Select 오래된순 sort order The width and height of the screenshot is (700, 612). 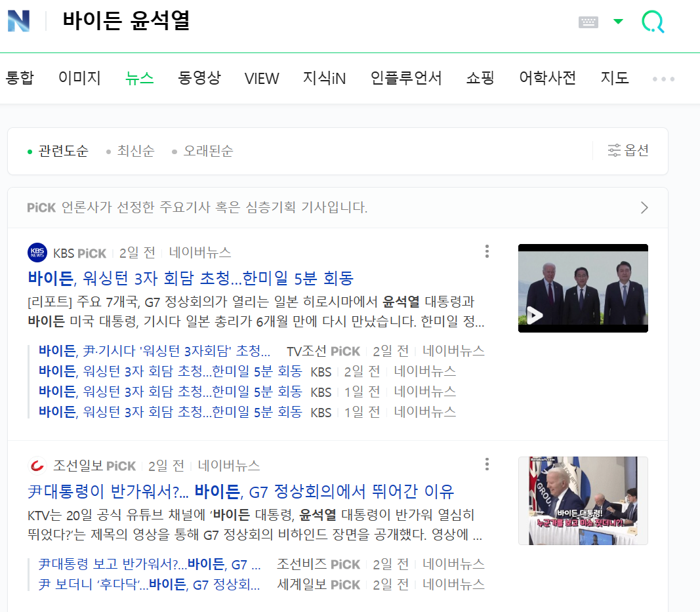coord(203,151)
